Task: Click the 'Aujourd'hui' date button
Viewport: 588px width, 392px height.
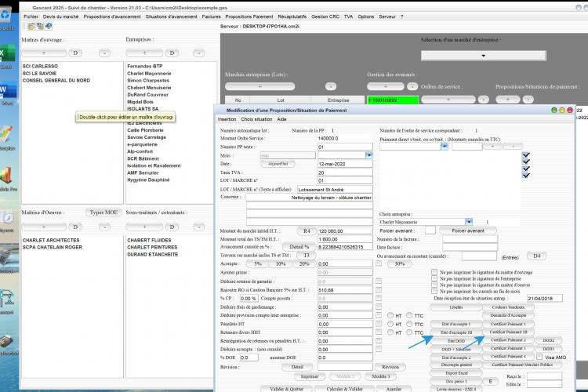Action: 278,164
